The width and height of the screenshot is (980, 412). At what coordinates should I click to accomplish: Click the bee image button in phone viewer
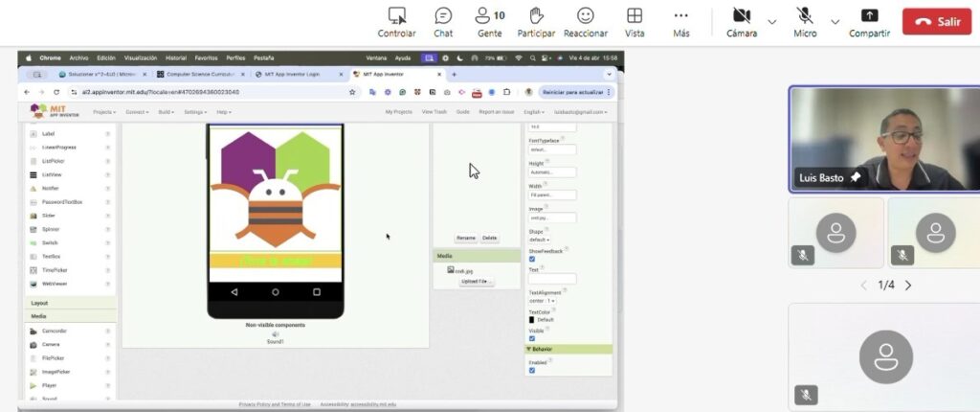pyautogui.click(x=276, y=189)
